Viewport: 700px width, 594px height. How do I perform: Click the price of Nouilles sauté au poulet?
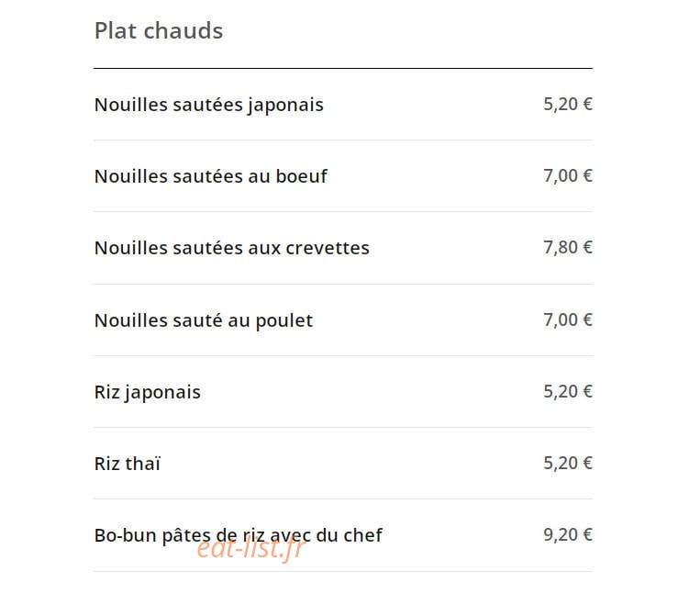[567, 319]
